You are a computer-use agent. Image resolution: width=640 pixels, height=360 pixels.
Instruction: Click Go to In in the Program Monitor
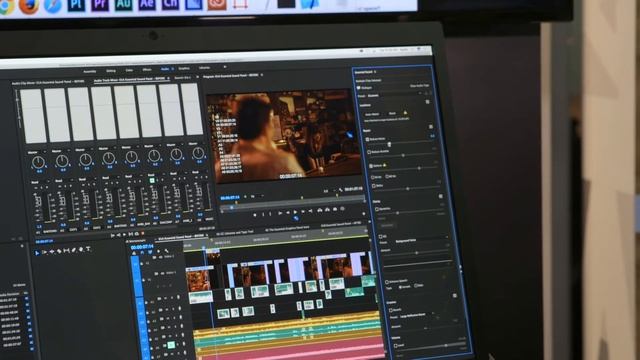(x=280, y=213)
